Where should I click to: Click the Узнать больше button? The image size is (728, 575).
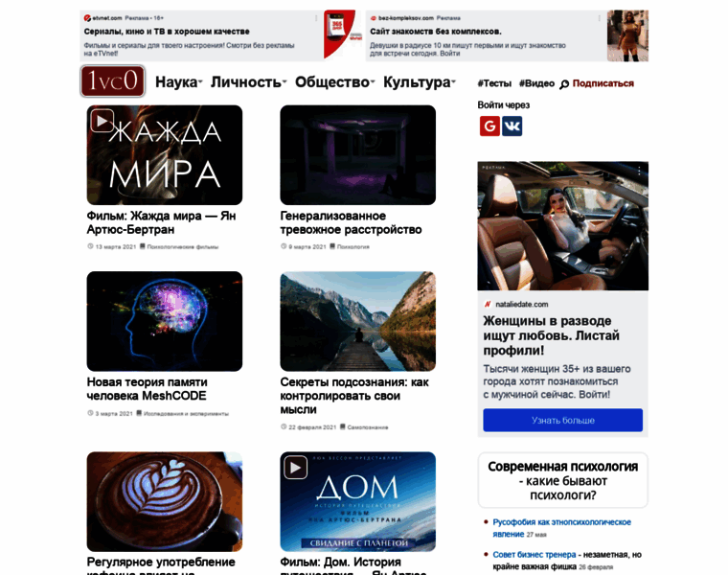pos(562,421)
